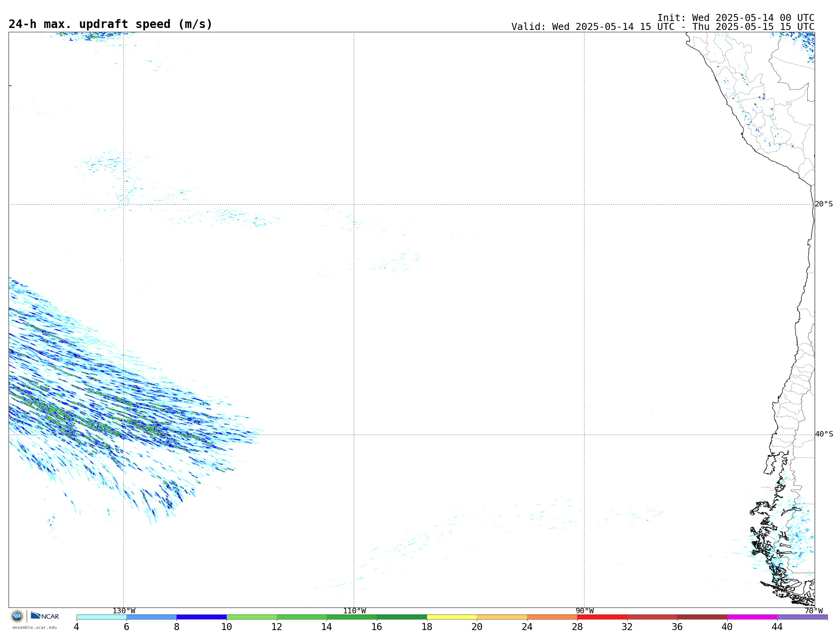Select the dark red 36–40 colorbar segment
Viewport: 840px width, 632px height.
(702, 617)
